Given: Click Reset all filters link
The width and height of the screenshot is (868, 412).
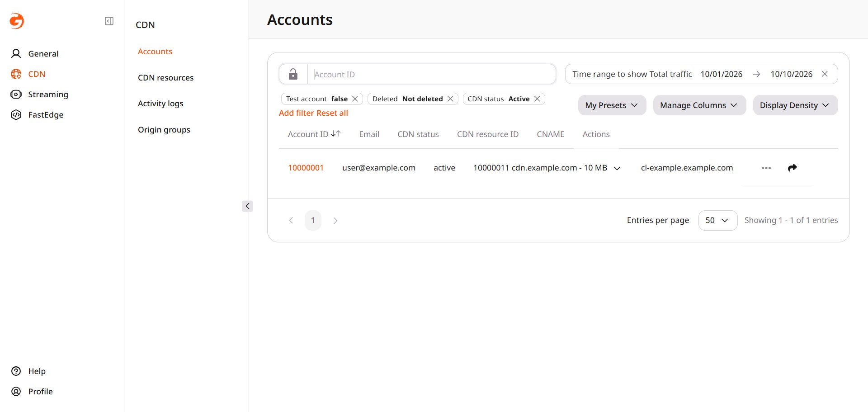Looking at the screenshot, I should coord(332,113).
